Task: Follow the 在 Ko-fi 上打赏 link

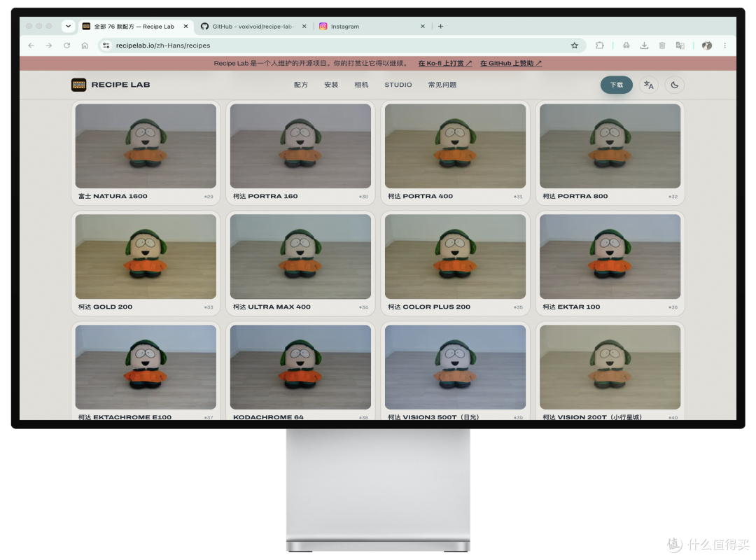Action: coord(445,63)
